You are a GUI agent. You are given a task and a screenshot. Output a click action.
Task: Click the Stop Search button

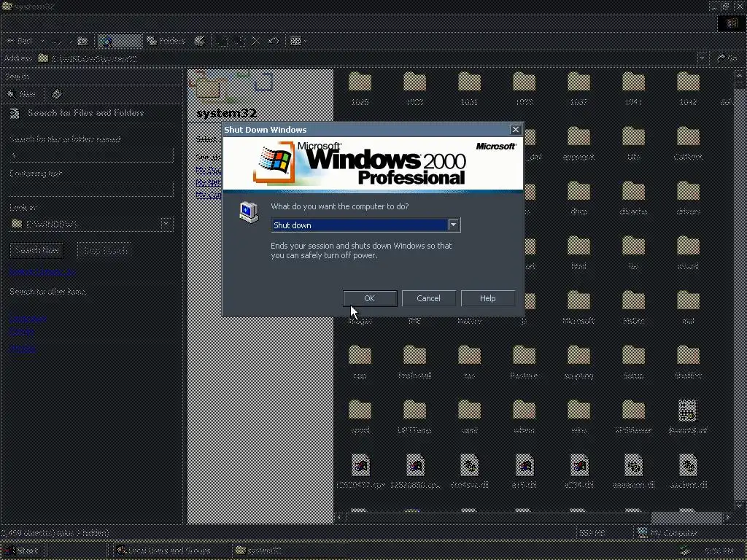click(x=105, y=250)
